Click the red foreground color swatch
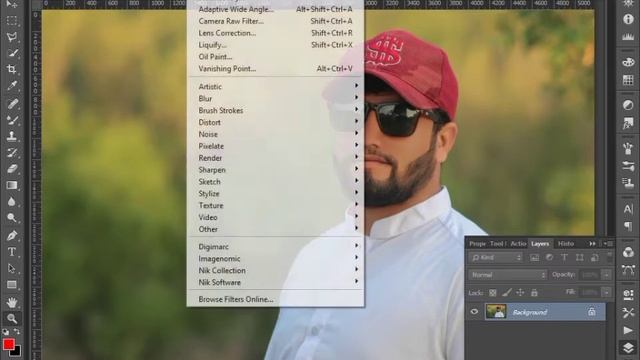 click(x=8, y=344)
